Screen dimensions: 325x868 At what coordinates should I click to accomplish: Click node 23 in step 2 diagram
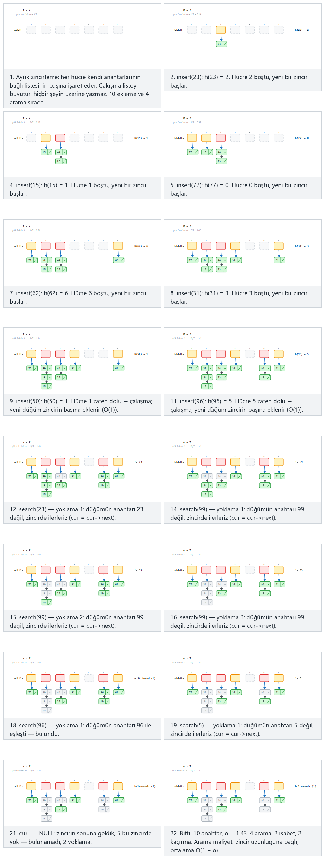(x=221, y=44)
